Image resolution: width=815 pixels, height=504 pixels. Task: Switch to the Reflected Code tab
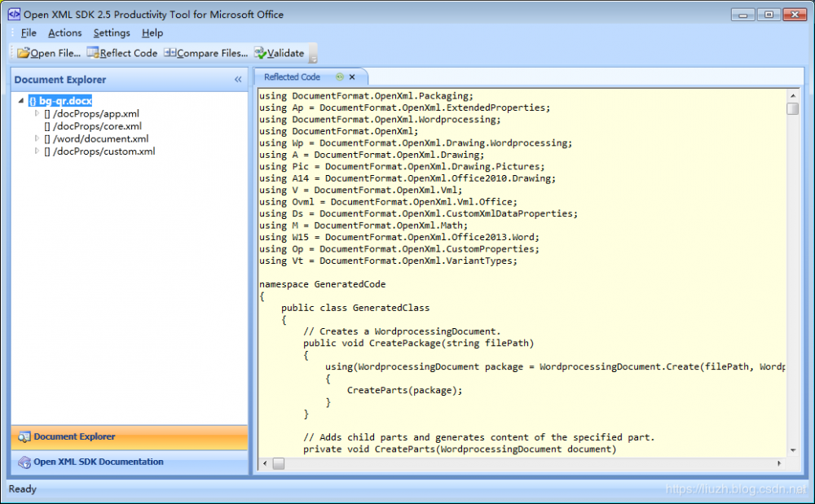[292, 77]
